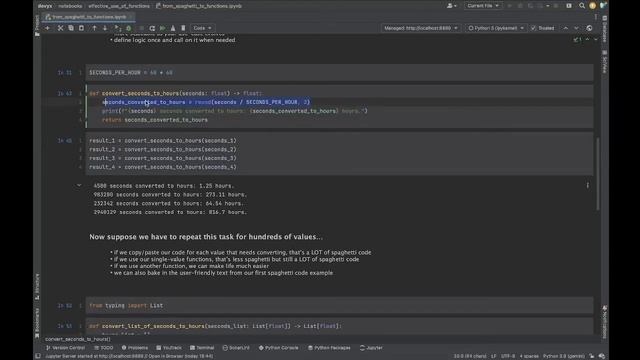The image size is (640, 360).
Task: Click the UTF-8 encoding status indicator
Action: point(508,356)
